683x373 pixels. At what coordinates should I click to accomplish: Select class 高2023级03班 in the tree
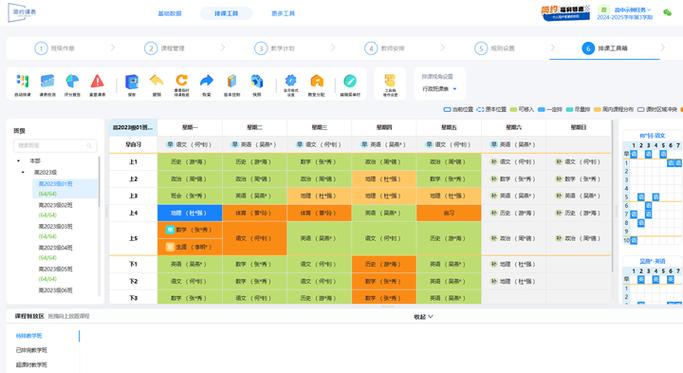point(55,226)
